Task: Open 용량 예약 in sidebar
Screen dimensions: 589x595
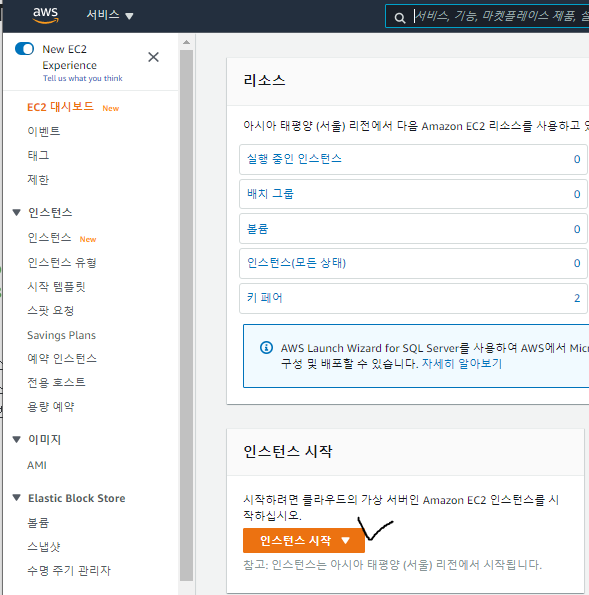Action: tap(50, 406)
